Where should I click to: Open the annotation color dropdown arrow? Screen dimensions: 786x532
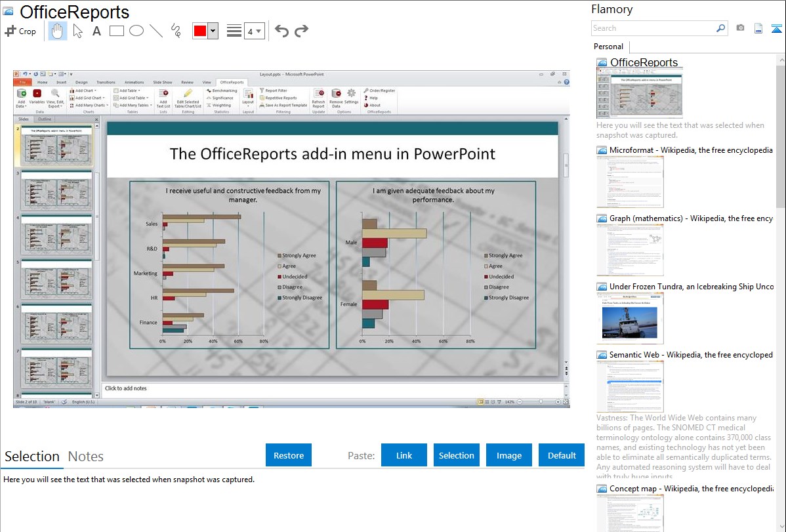pos(213,31)
